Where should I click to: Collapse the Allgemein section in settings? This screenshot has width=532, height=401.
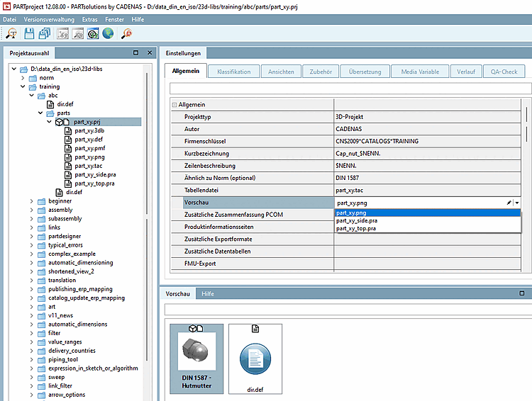click(x=174, y=104)
